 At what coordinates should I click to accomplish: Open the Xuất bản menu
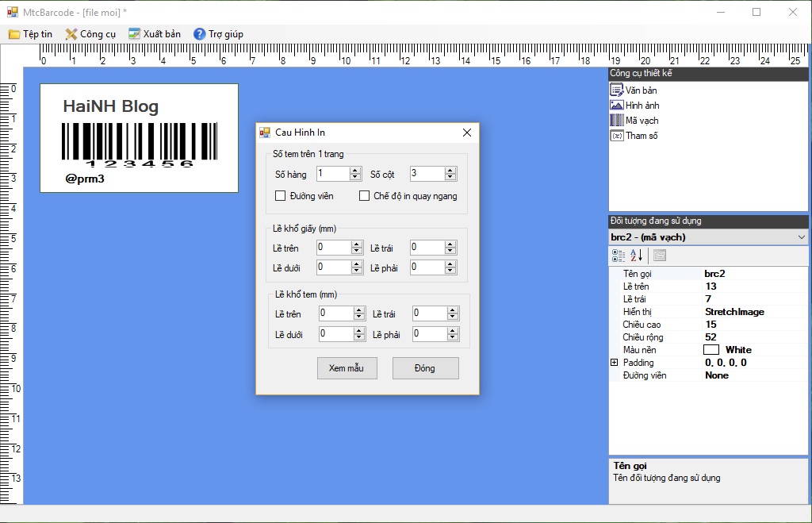[155, 34]
